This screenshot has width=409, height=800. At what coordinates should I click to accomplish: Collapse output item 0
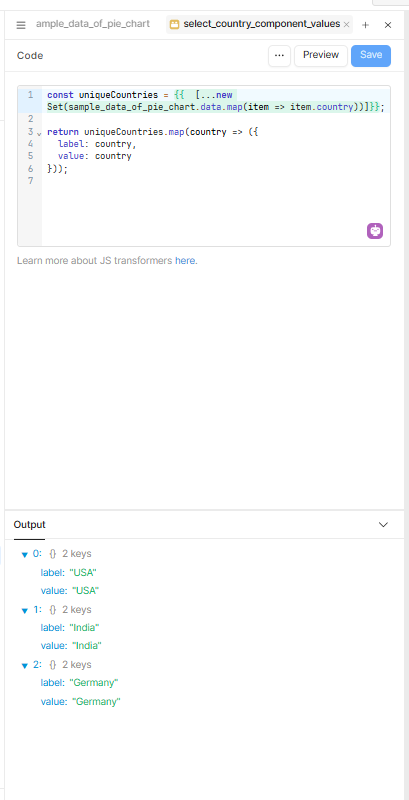[x=24, y=555]
